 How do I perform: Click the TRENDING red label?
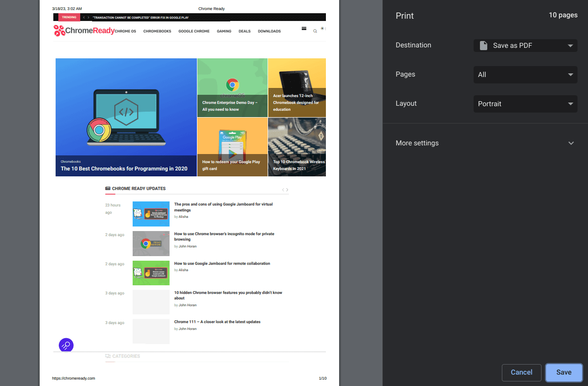click(69, 17)
